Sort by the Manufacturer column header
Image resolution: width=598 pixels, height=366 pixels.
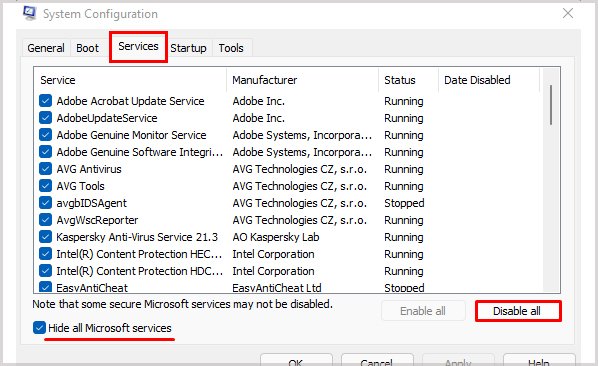[x=302, y=80]
